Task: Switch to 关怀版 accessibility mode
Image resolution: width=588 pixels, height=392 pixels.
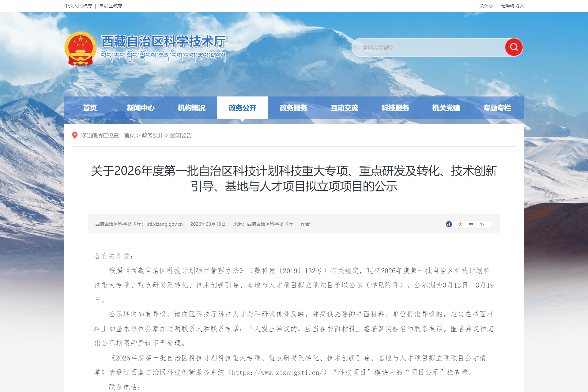Action: click(x=486, y=6)
